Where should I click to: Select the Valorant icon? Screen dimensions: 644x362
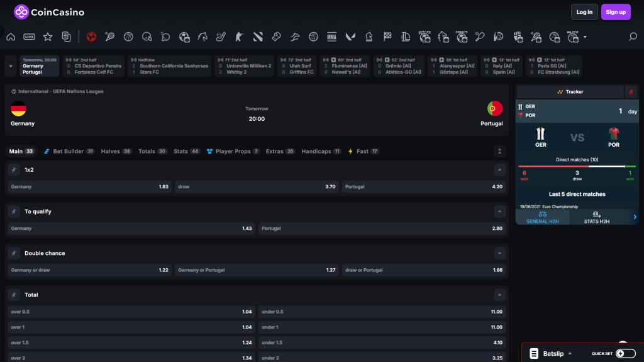[350, 37]
